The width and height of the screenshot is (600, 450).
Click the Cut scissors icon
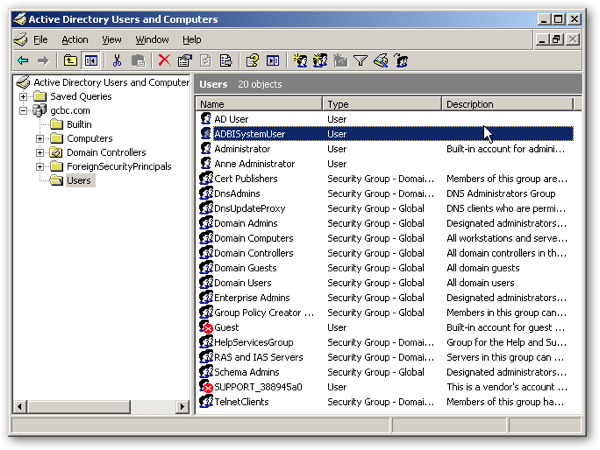click(x=117, y=60)
